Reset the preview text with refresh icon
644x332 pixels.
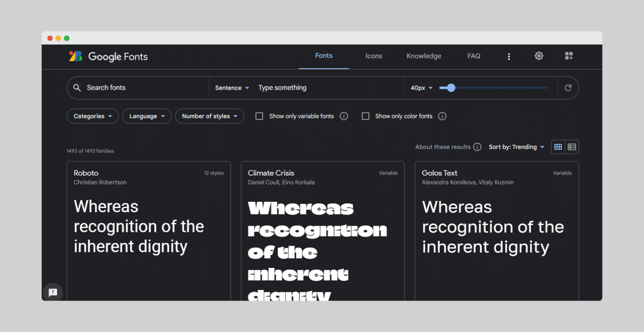click(x=568, y=88)
